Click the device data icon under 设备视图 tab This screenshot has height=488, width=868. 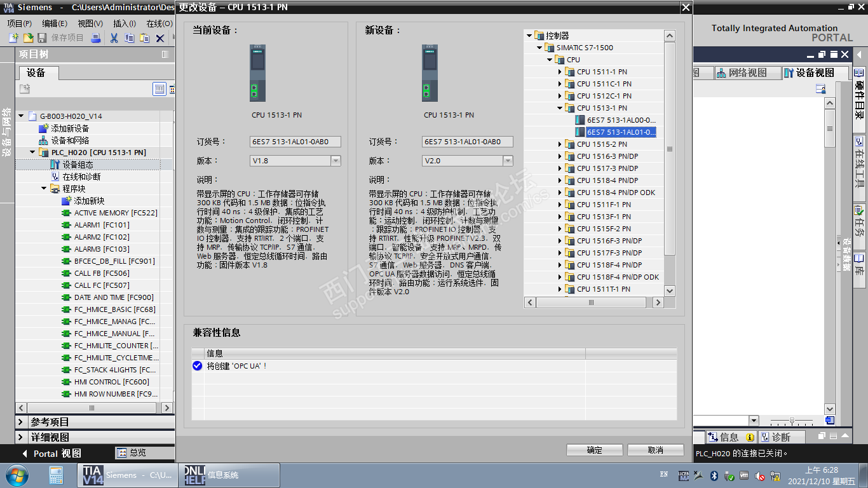[x=821, y=89]
